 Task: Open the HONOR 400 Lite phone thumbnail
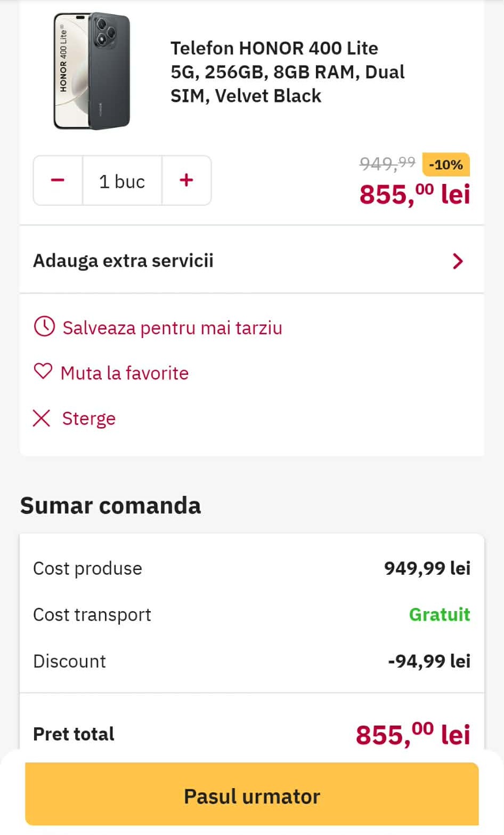[x=92, y=71]
